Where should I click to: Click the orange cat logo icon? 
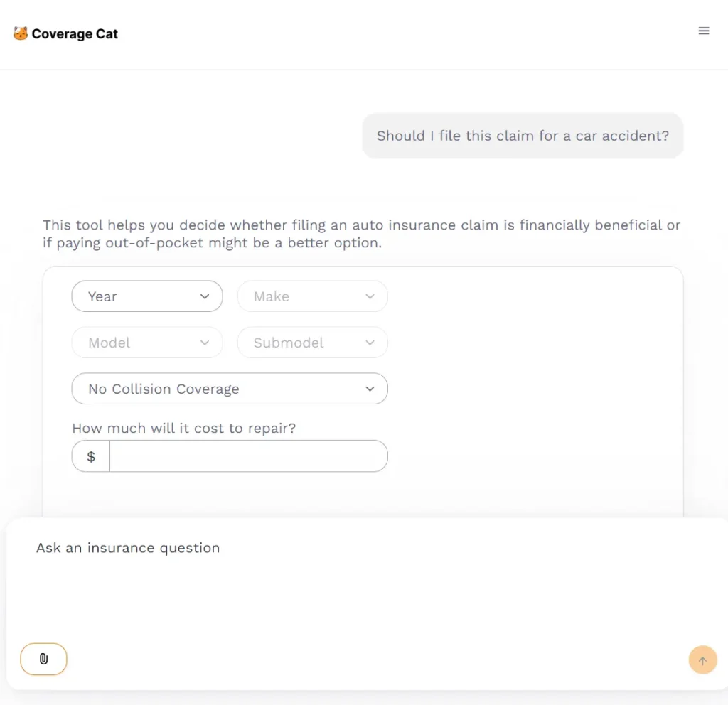pos(21,33)
